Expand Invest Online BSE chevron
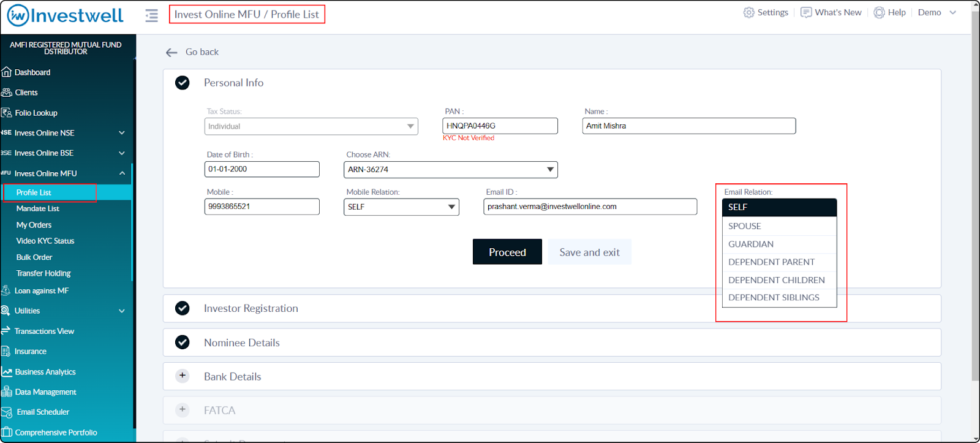 click(122, 153)
